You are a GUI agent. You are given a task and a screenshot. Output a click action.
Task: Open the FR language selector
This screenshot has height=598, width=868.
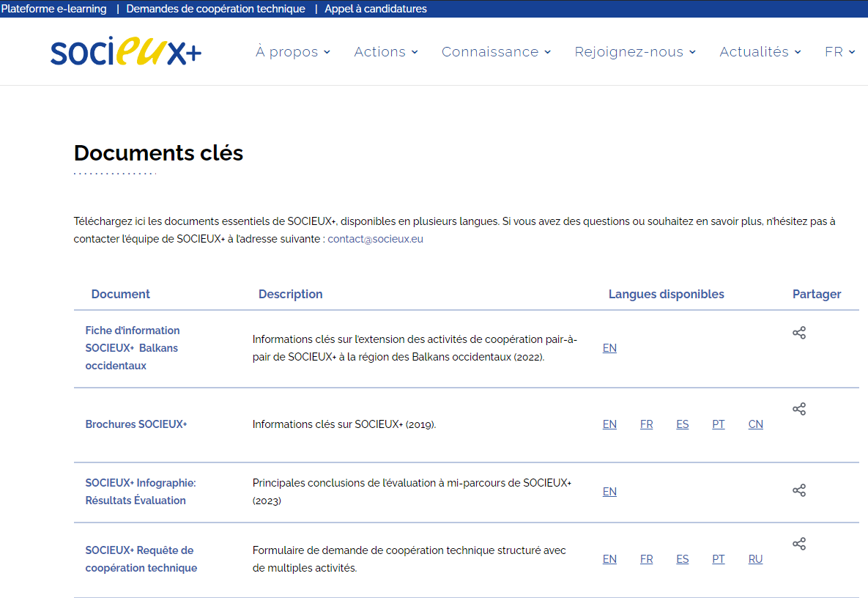click(x=839, y=51)
